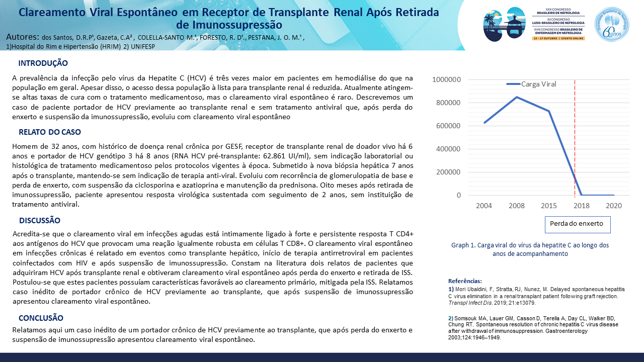644x362 pixels.
Task: Click the 0 y-axis label
Action: 459,196
